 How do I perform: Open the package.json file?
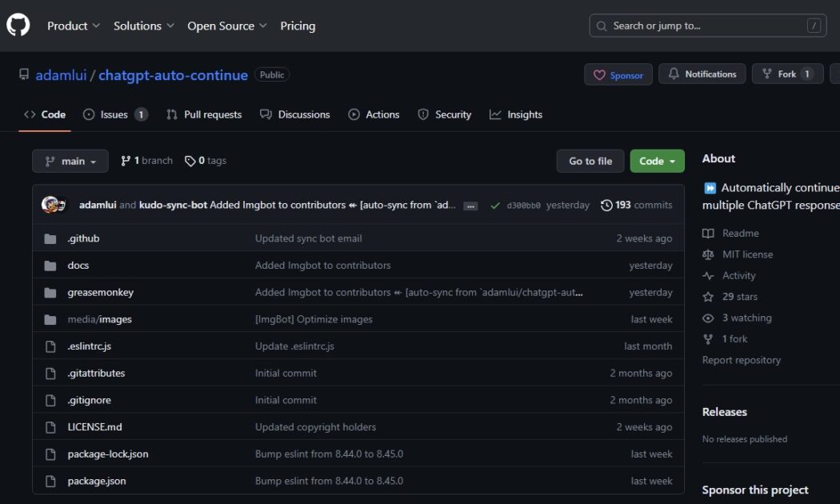[x=97, y=481]
